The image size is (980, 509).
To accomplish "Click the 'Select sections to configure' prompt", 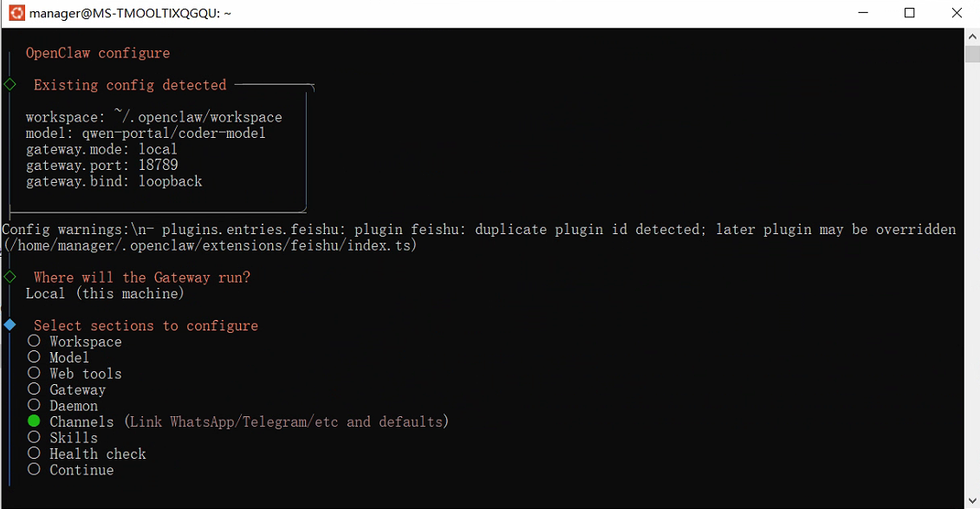I will coord(146,326).
